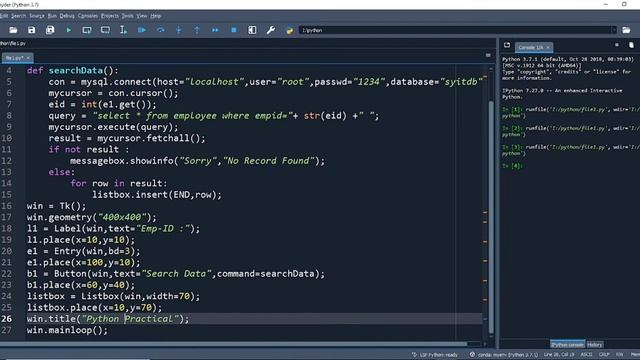The width and height of the screenshot is (640, 360).
Task: Click LSP Python ready status entry
Action: 435,355
